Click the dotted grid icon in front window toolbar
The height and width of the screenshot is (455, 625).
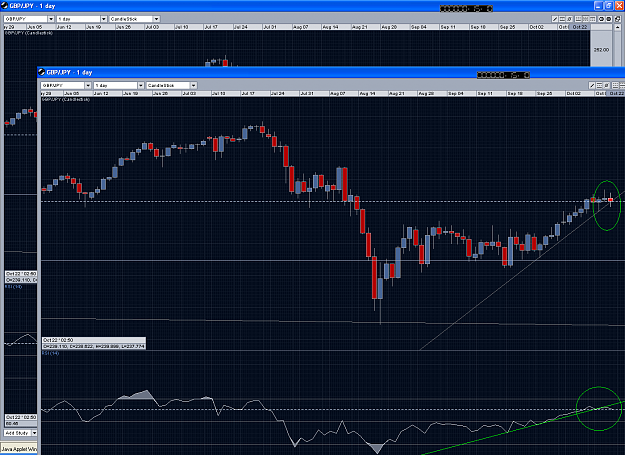pyautogui.click(x=615, y=85)
